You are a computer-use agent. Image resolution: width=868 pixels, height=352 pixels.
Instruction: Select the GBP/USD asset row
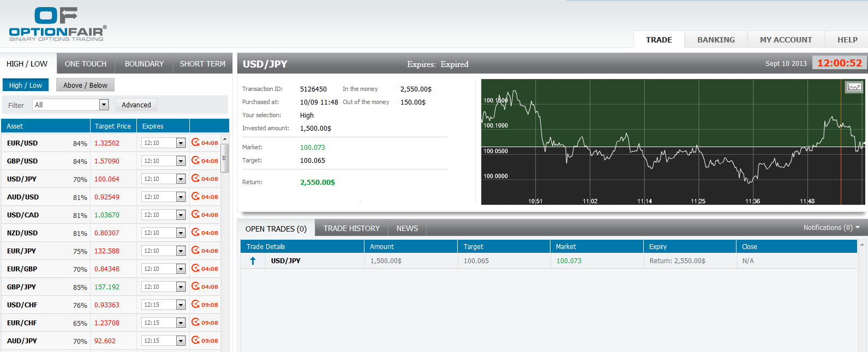click(x=22, y=161)
